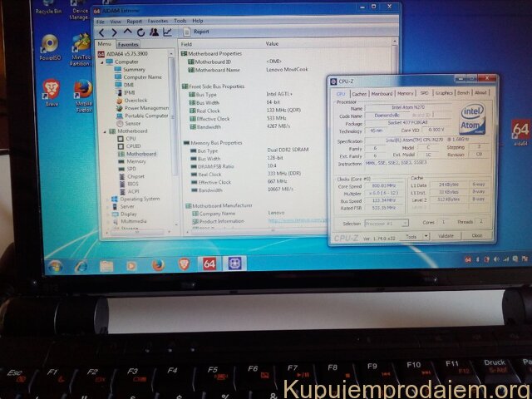Open the Favorites menu in AIDA64
This screenshot has width=532, height=399.
click(x=157, y=21)
